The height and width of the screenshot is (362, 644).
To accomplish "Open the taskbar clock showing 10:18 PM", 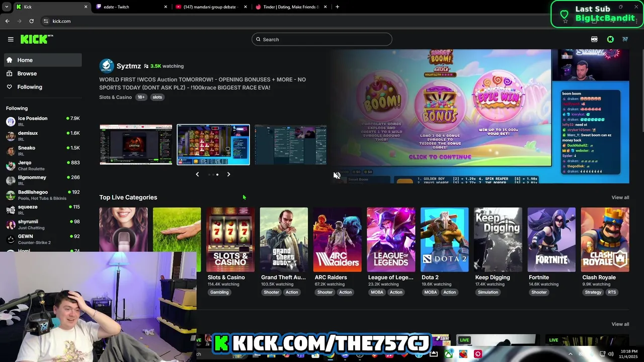I will (x=630, y=354).
